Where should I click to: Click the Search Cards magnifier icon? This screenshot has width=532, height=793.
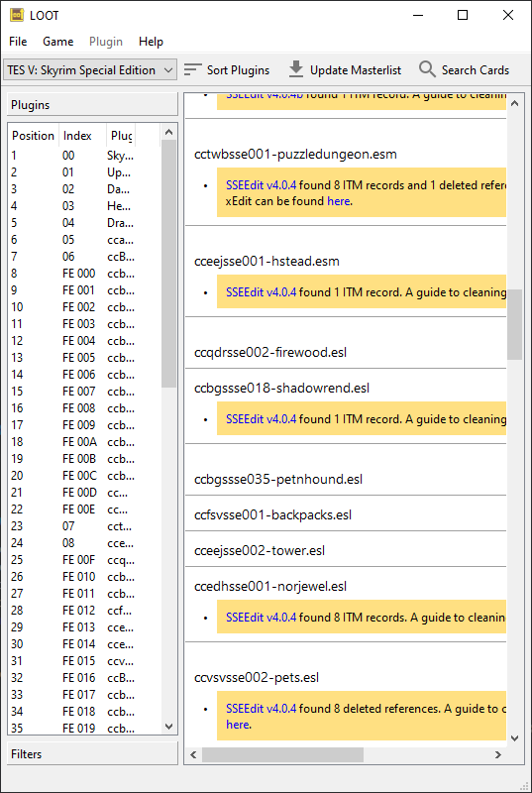427,69
